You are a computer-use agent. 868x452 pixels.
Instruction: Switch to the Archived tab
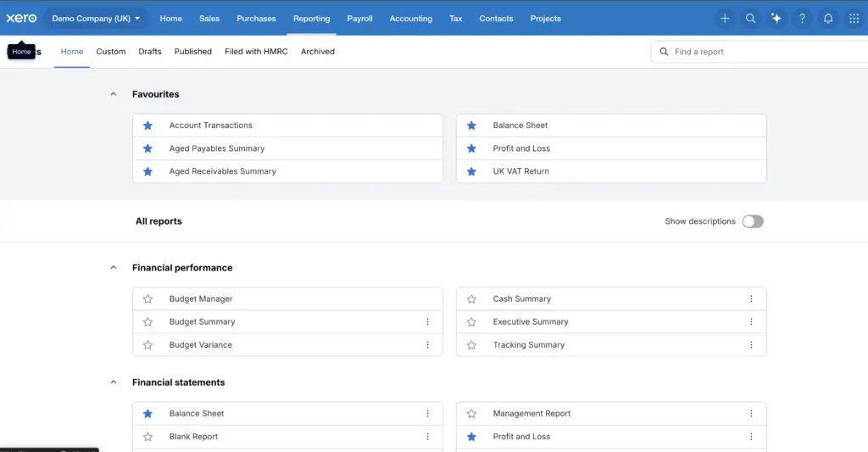(x=318, y=52)
